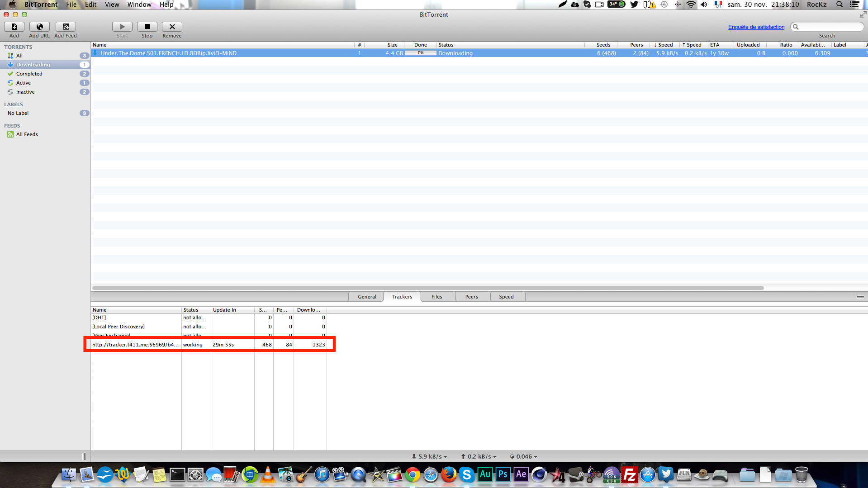Open download speed limit dropdown 5.9 kB/s
The height and width of the screenshot is (488, 868).
point(429,456)
